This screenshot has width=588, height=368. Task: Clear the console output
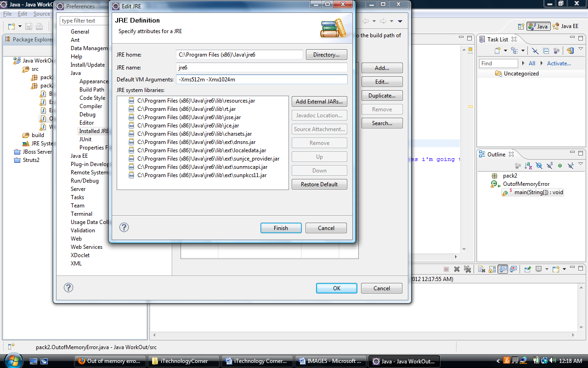481,269
